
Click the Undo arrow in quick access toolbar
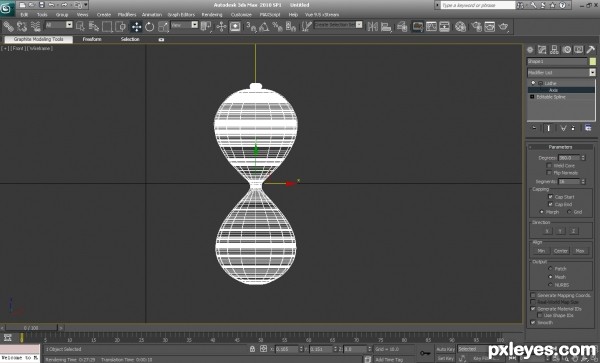[52, 5]
